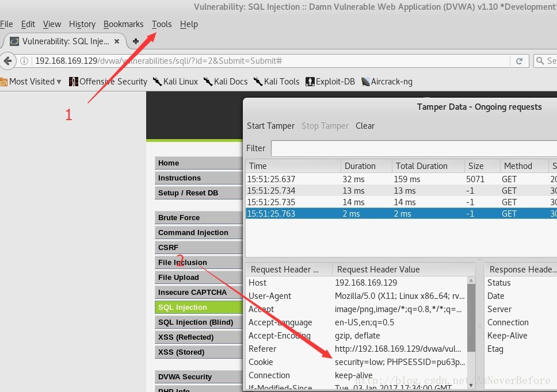Sort requests by Total Duration column
Viewport: 557px width, 392px height.
[x=428, y=166]
